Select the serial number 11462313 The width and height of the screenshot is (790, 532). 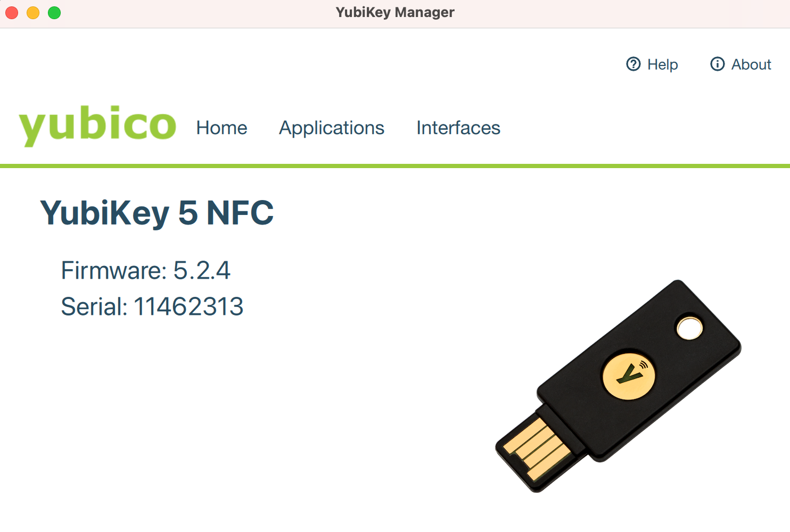[x=152, y=306]
